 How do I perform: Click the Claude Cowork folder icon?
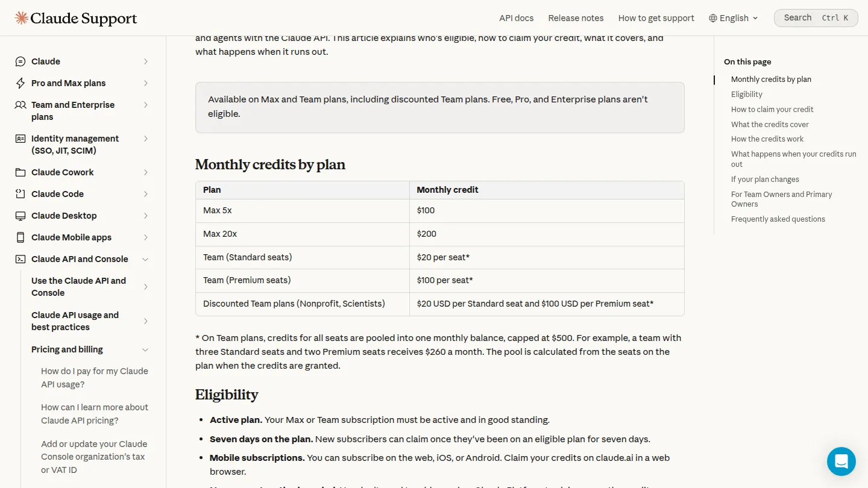pyautogui.click(x=20, y=172)
